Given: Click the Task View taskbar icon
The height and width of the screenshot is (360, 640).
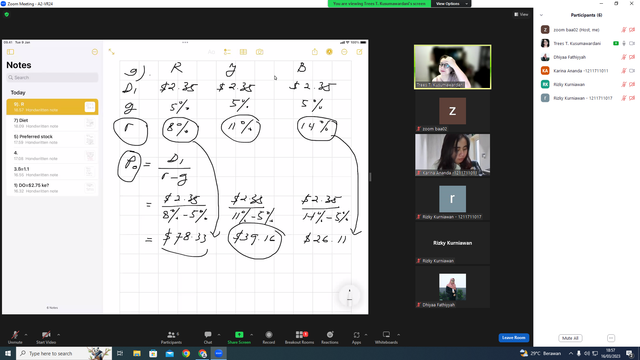Looking at the screenshot, I should pyautogui.click(x=120, y=353).
